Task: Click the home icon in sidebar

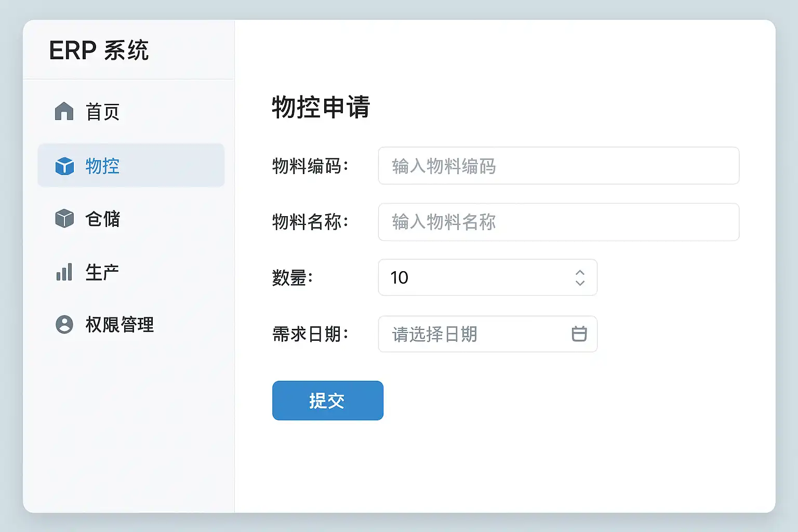Action: click(x=64, y=111)
